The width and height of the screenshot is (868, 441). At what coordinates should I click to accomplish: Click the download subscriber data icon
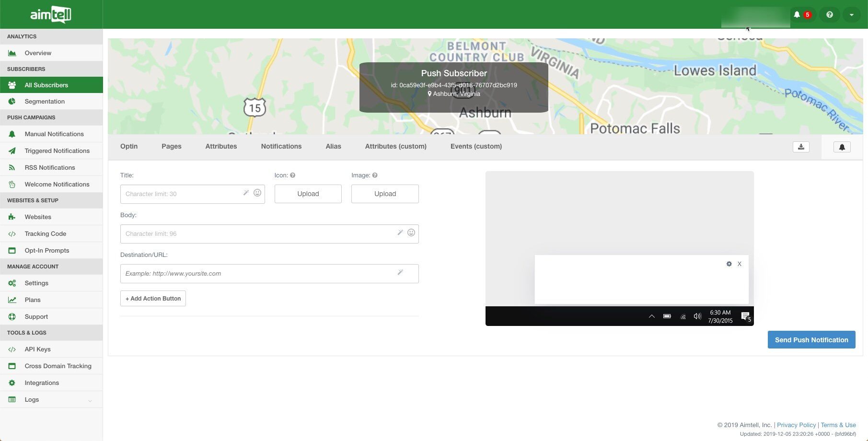tap(801, 147)
